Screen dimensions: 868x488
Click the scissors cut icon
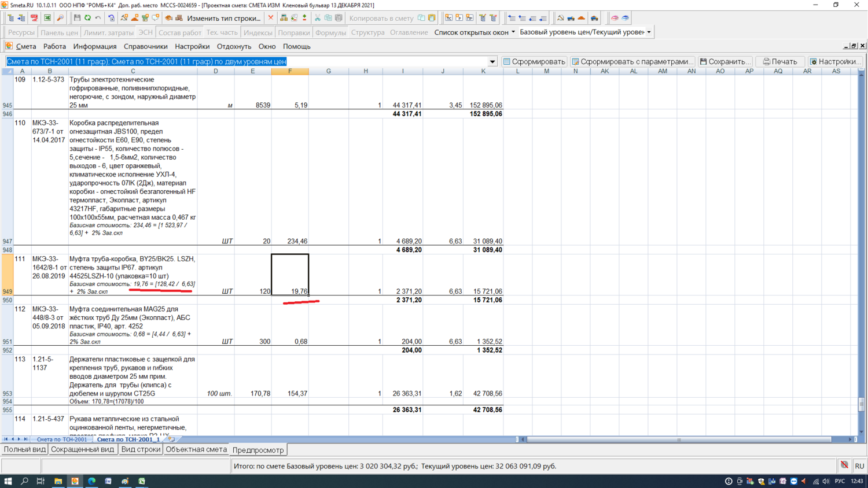pos(317,18)
